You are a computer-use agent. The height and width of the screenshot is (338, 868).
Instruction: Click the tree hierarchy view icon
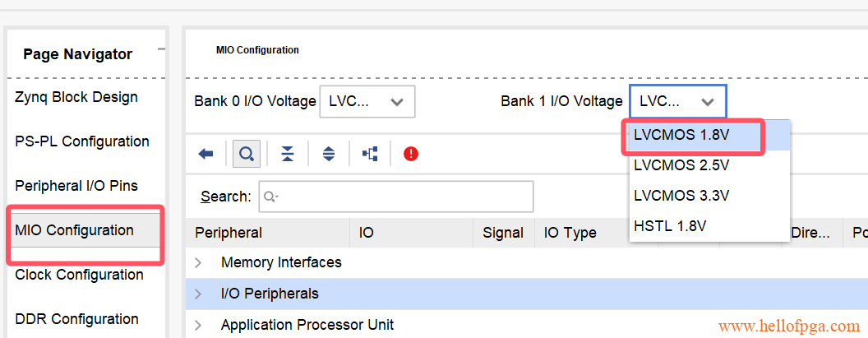370,154
